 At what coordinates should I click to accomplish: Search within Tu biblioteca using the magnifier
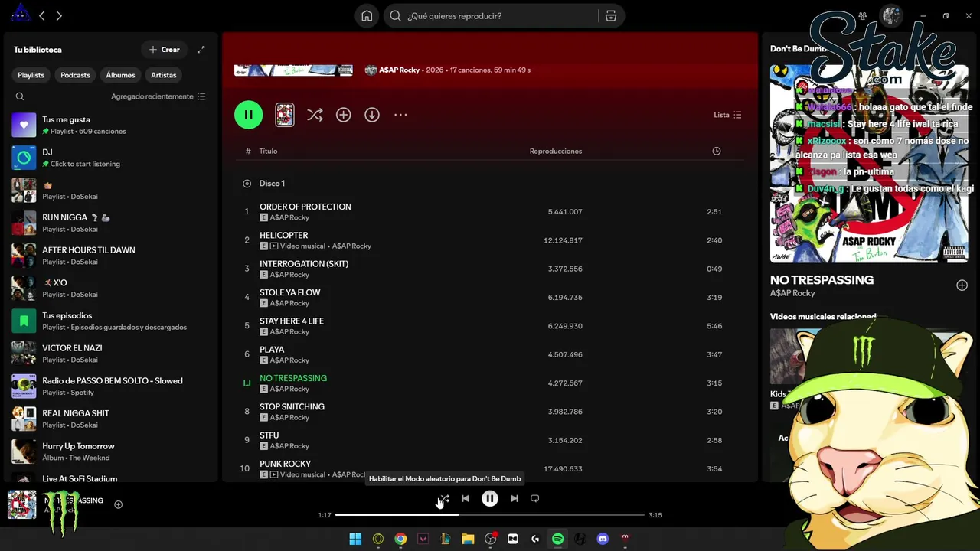[20, 96]
